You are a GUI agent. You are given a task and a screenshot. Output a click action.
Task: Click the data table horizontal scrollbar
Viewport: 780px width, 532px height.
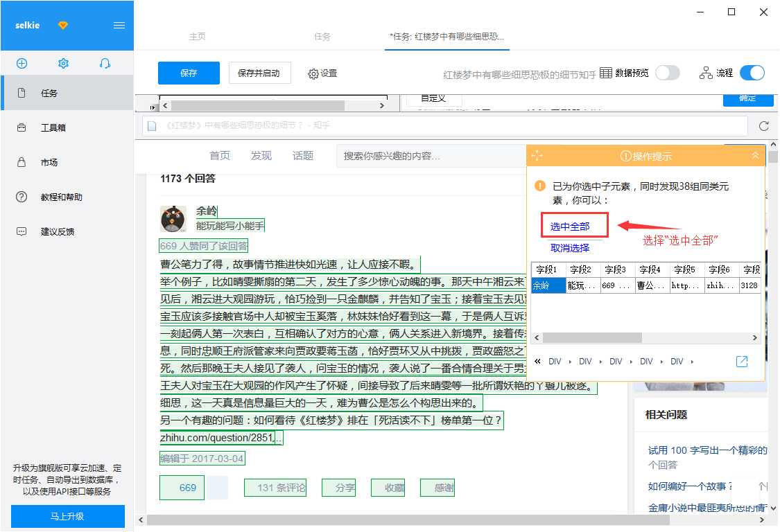click(591, 337)
